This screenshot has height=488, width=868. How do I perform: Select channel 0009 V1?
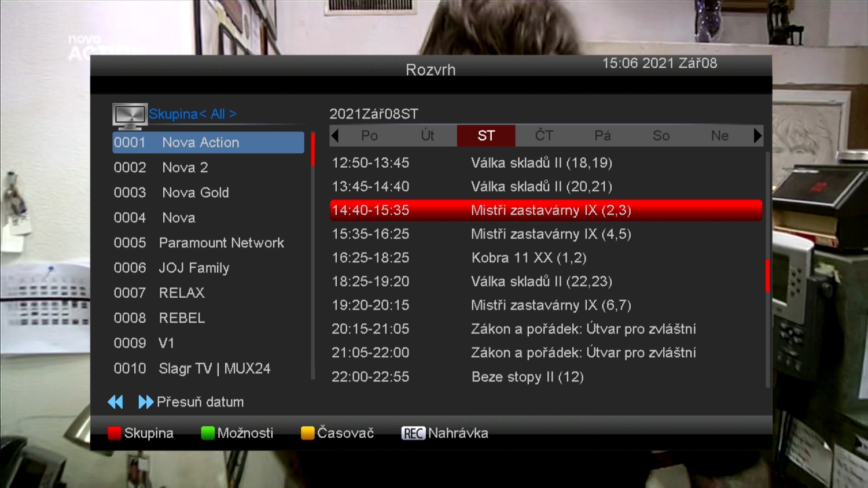click(x=208, y=343)
